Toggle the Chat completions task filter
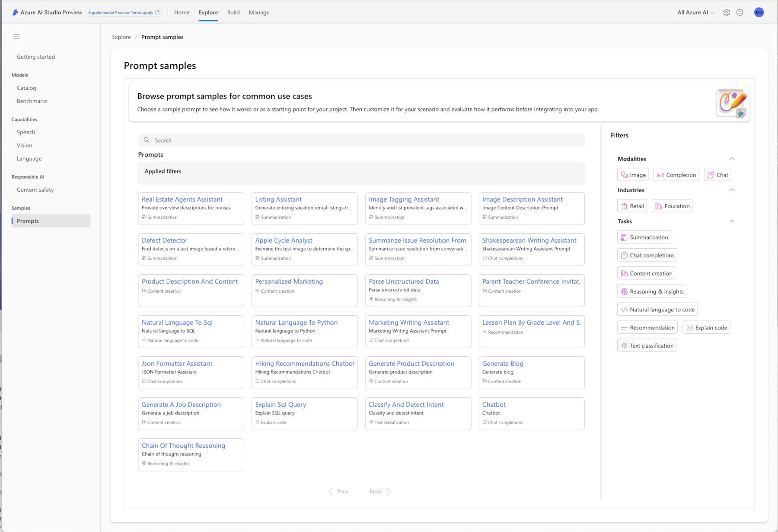This screenshot has height=532, width=778. pos(647,255)
